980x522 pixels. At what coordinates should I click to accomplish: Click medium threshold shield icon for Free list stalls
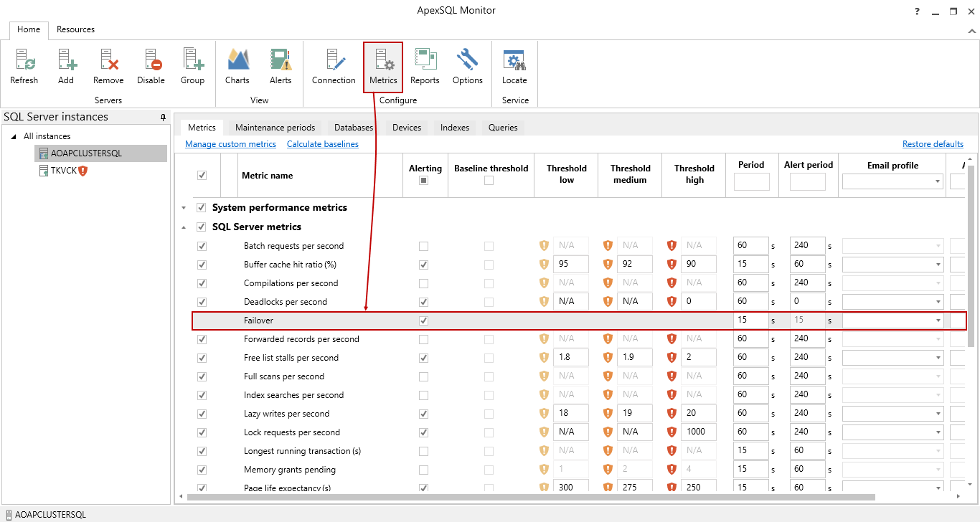click(608, 357)
